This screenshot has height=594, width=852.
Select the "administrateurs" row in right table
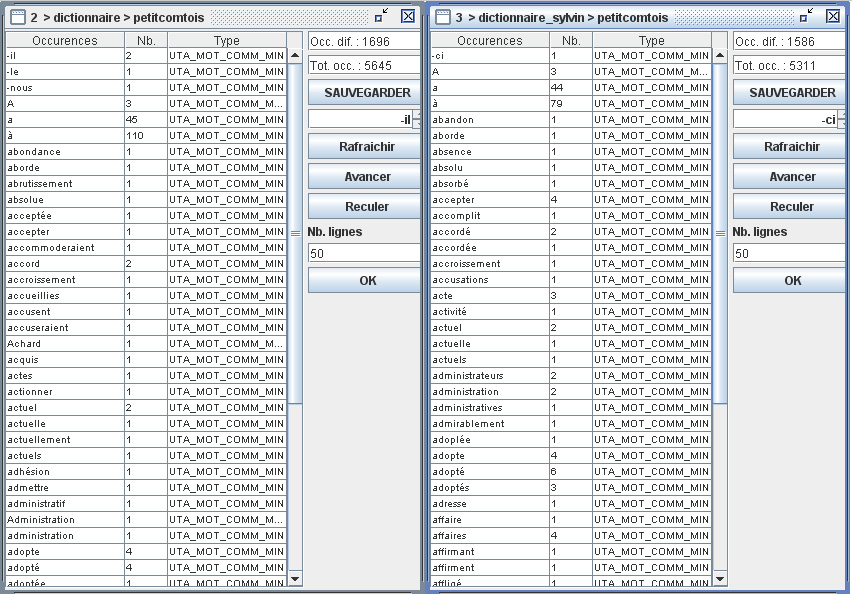point(490,376)
